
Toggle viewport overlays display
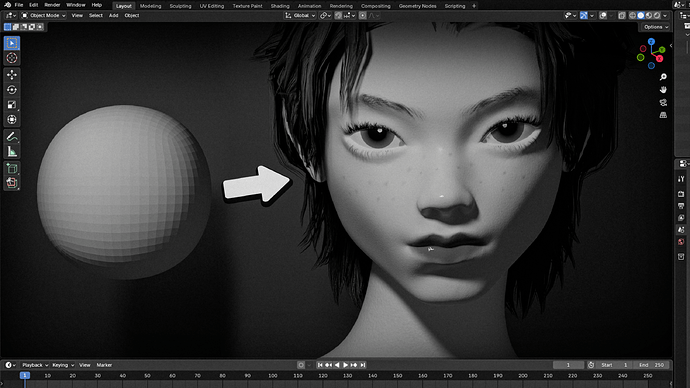[603, 15]
